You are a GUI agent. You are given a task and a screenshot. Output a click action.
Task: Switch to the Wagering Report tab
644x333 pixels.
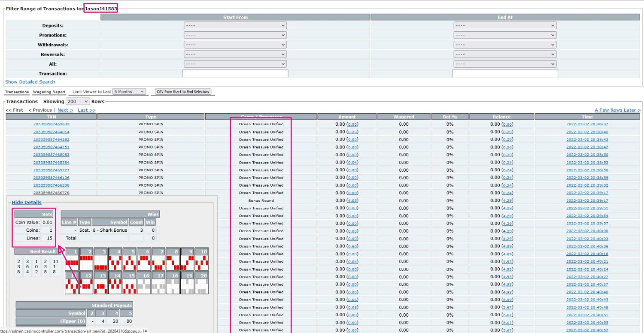click(49, 92)
